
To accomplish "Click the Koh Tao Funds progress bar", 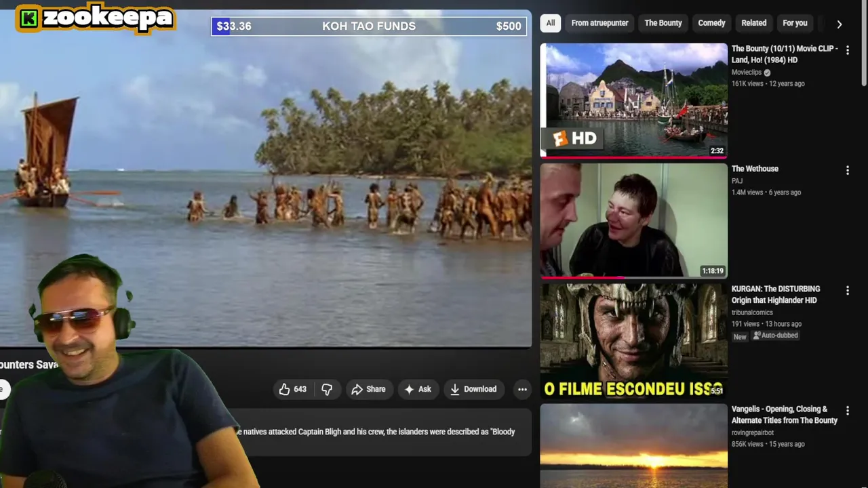I will click(369, 26).
